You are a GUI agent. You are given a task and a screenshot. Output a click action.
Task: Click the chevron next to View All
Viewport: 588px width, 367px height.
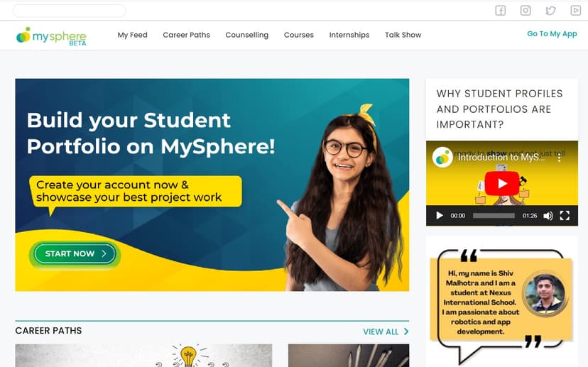(x=406, y=332)
